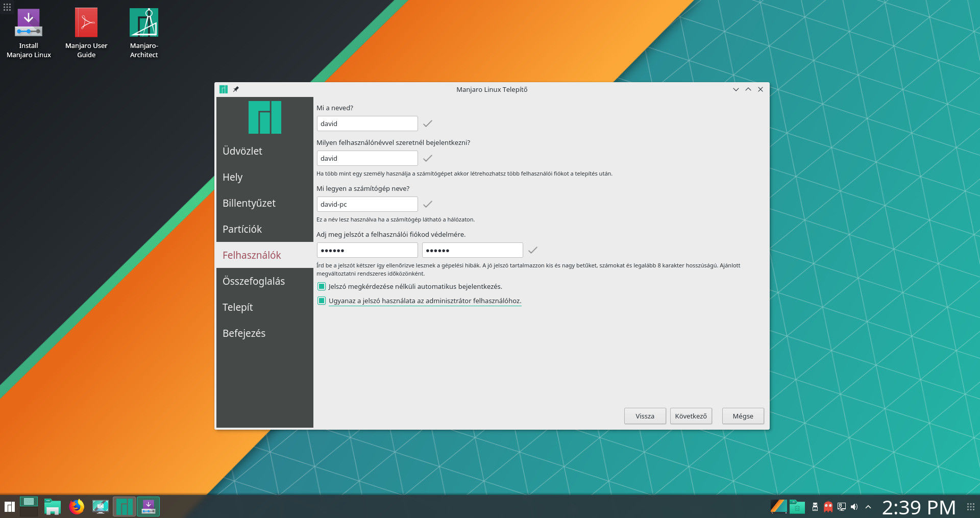Image resolution: width=980 pixels, height=518 pixels.
Task: Close the Manjaro Linux Telepítő window
Action: 761,89
